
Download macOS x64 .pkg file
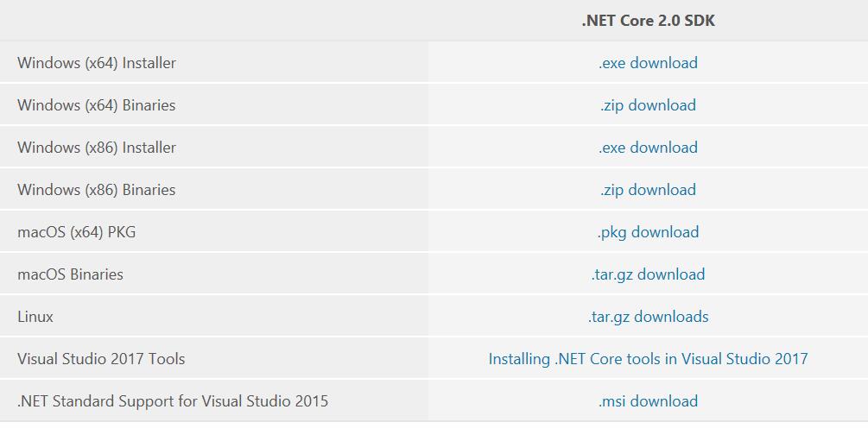(648, 232)
